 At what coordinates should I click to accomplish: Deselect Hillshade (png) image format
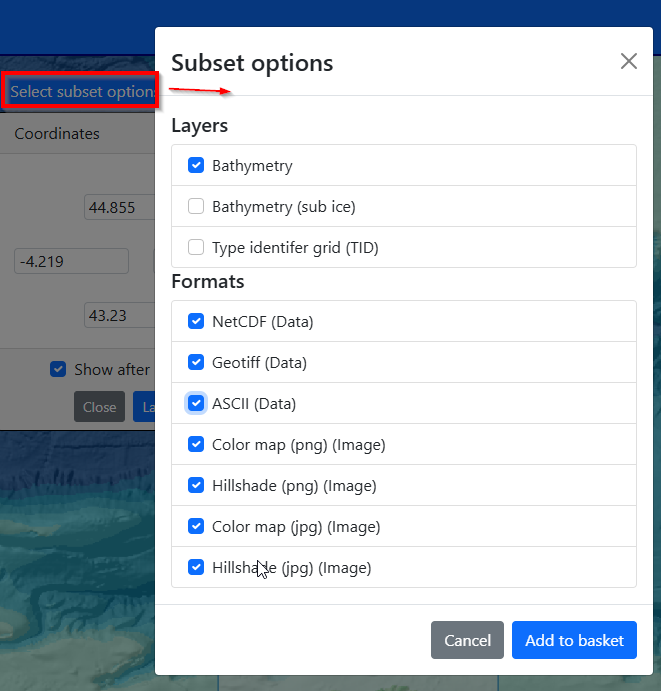pos(196,486)
